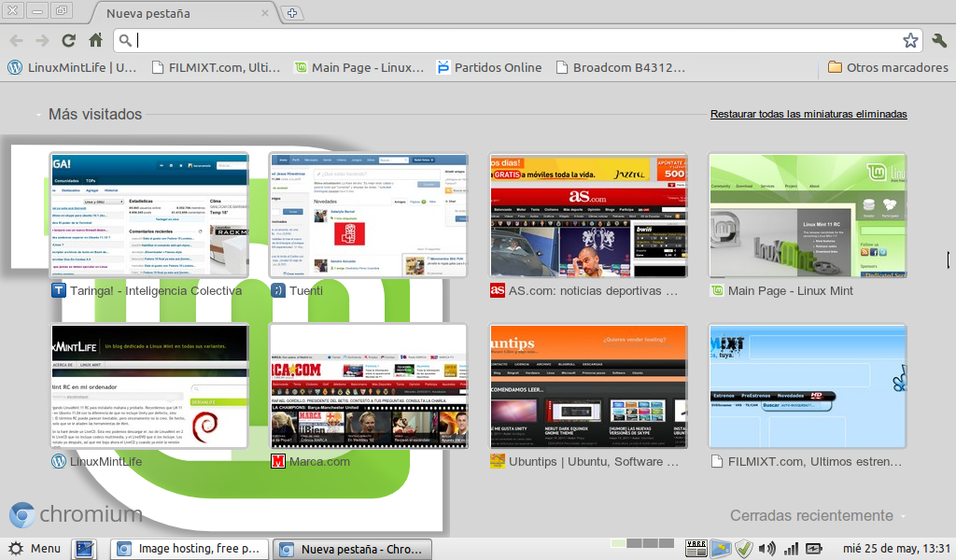Click the WordPress favicon beside LinuxMintLife title
Image resolution: width=956 pixels, height=560 pixels.
[59, 461]
